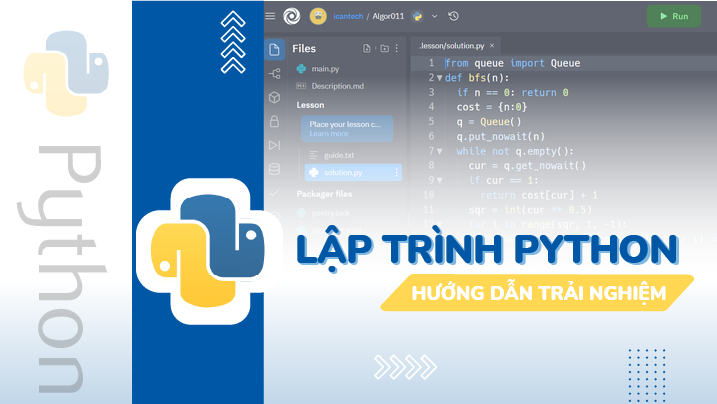This screenshot has height=404, width=717.
Task: Collapse the while loop fold arrow
Action: point(439,151)
